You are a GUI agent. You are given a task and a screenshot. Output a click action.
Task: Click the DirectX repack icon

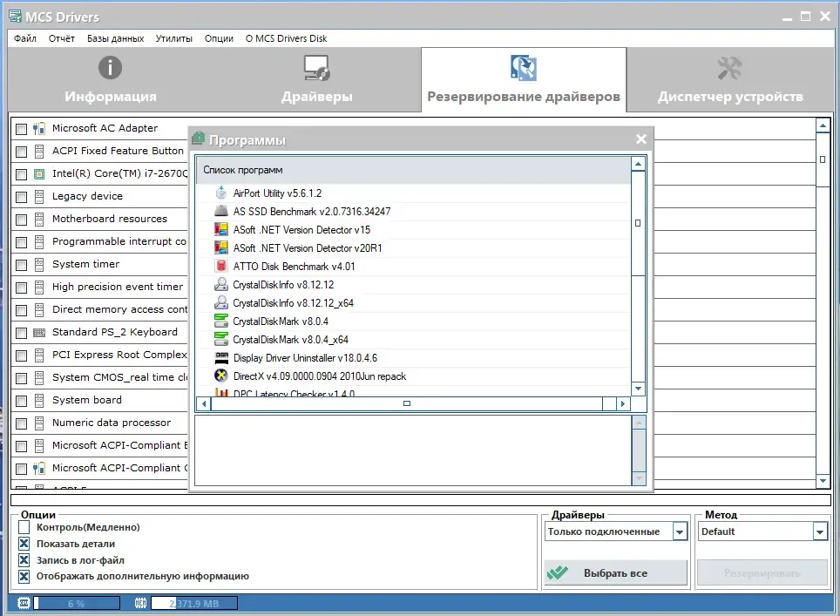[220, 376]
